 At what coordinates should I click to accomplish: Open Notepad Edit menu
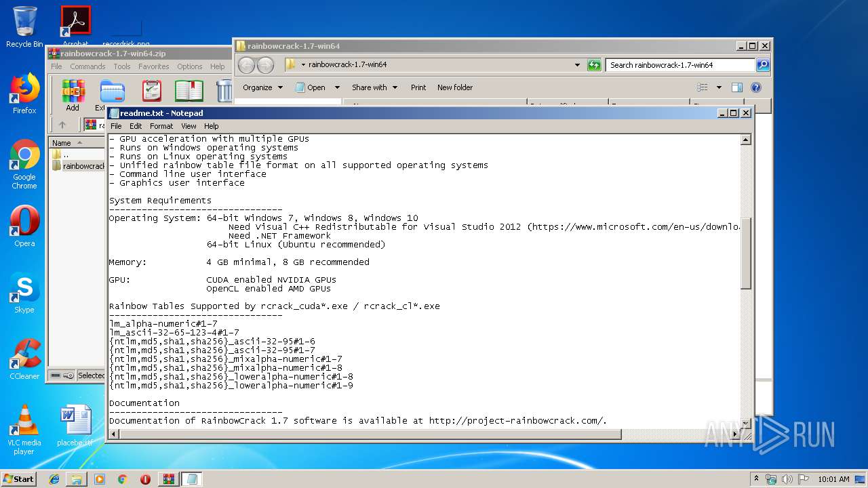coord(136,126)
